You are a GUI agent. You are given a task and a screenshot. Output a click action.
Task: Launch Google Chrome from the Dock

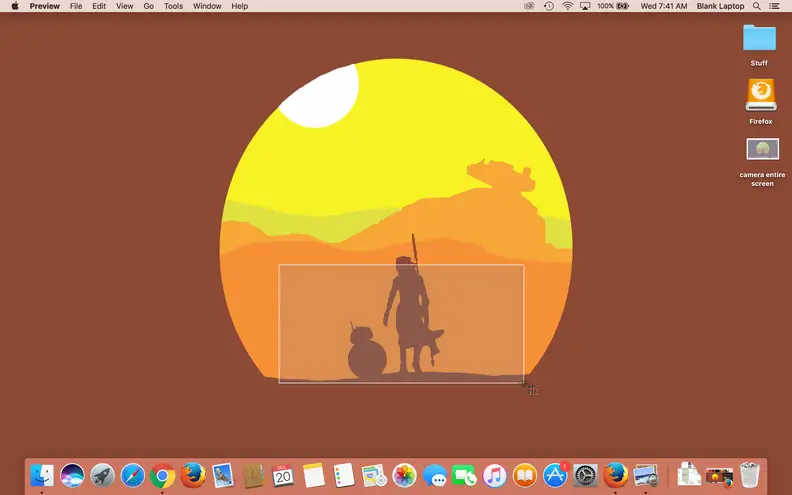(x=162, y=475)
